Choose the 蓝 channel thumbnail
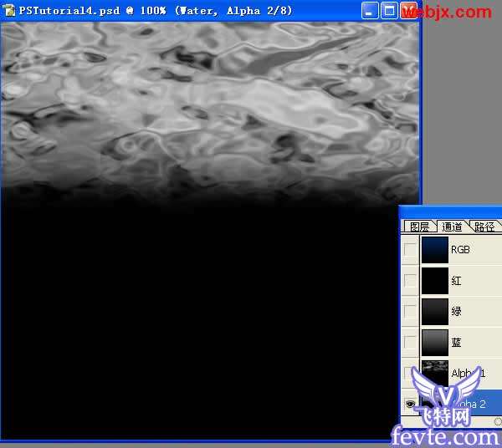 pos(435,342)
